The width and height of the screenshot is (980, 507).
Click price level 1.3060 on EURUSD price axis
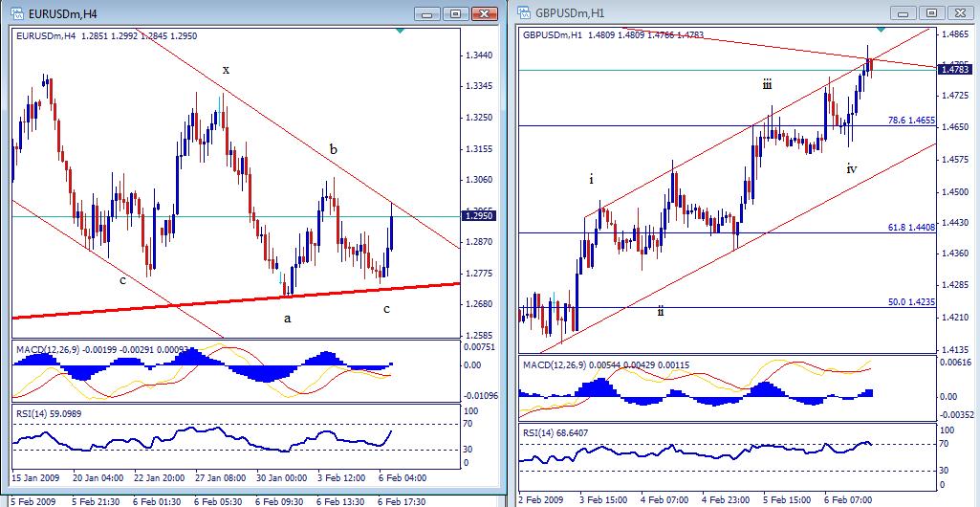tap(478, 180)
